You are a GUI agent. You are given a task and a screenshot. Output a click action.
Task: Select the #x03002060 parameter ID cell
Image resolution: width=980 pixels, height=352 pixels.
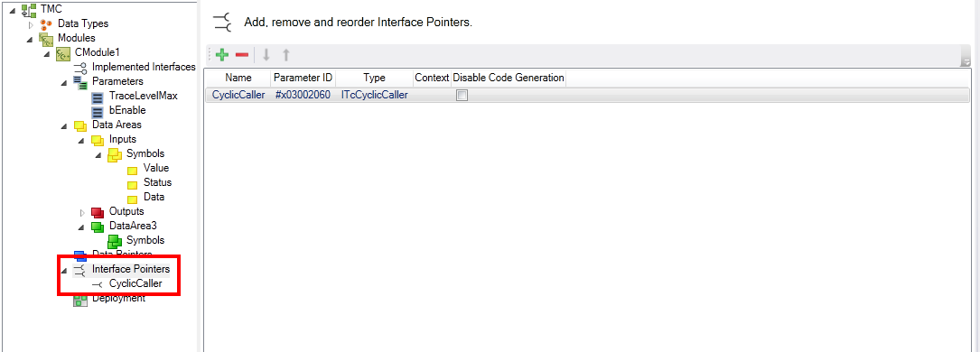pyautogui.click(x=303, y=96)
